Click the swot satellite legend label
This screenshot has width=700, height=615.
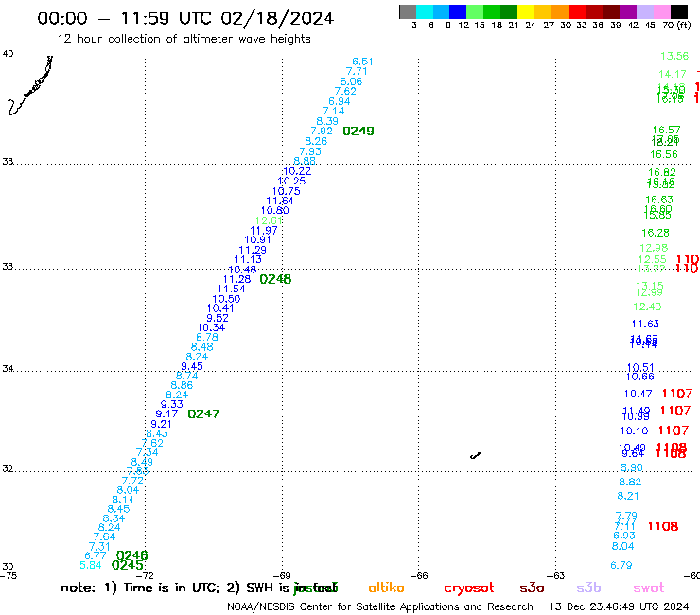pos(649,589)
